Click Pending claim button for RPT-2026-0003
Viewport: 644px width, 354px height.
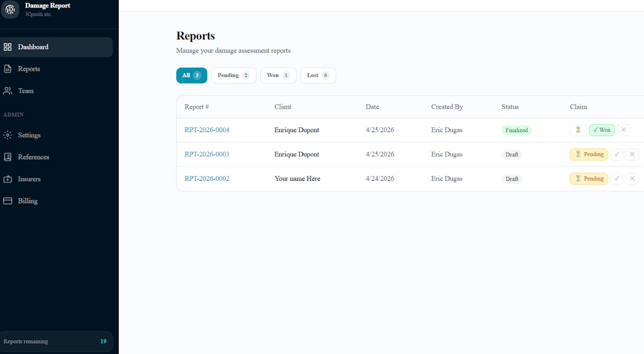(589, 154)
